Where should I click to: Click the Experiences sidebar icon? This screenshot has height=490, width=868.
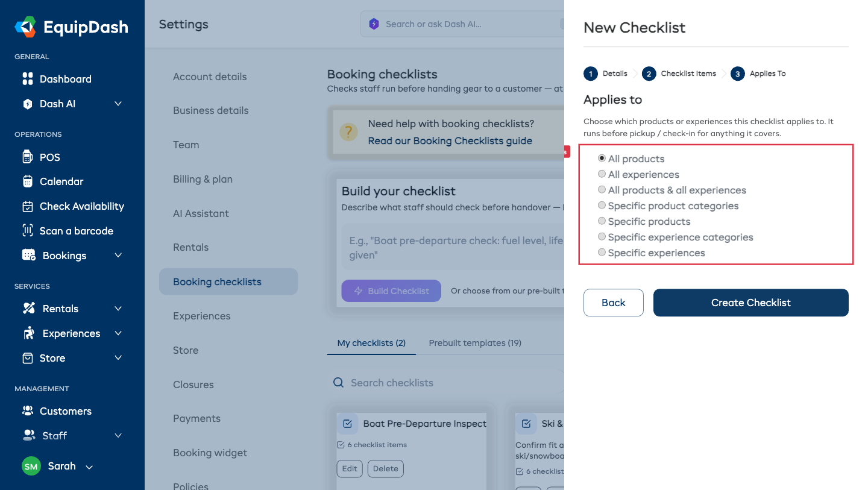point(28,333)
